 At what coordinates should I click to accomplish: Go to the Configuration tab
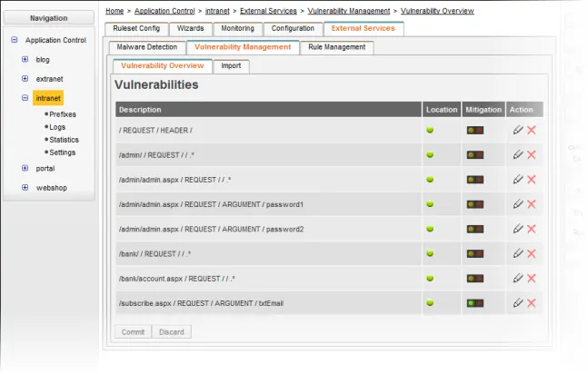click(x=293, y=28)
